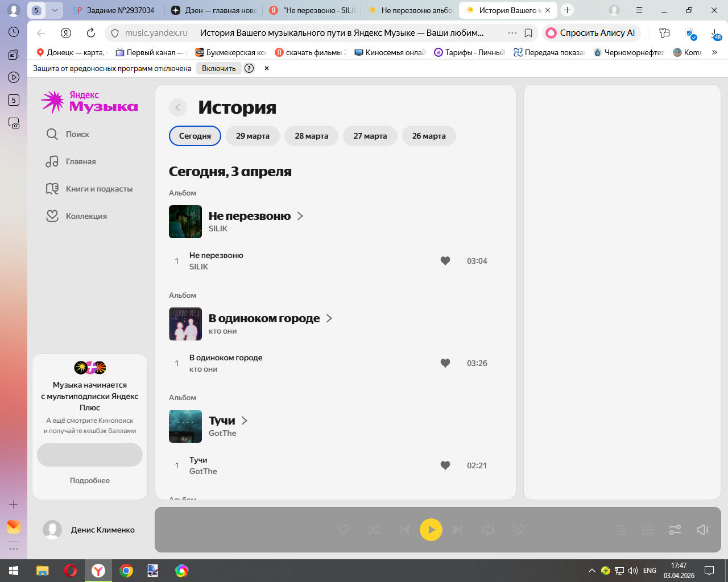Click the lyrics icon in the player bar
Viewport: 728px width, 582px height.
621,530
